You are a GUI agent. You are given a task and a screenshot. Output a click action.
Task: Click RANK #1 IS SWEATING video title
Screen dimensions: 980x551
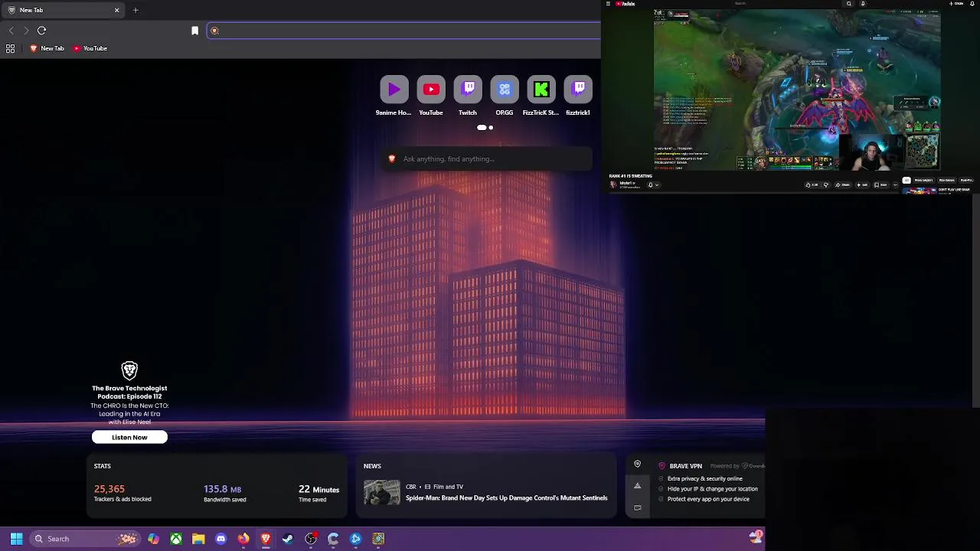631,176
